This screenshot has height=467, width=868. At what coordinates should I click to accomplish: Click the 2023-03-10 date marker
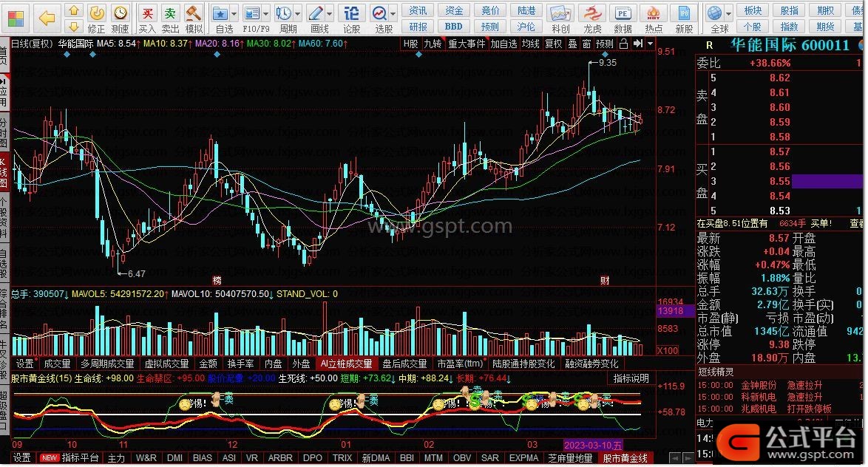point(593,445)
